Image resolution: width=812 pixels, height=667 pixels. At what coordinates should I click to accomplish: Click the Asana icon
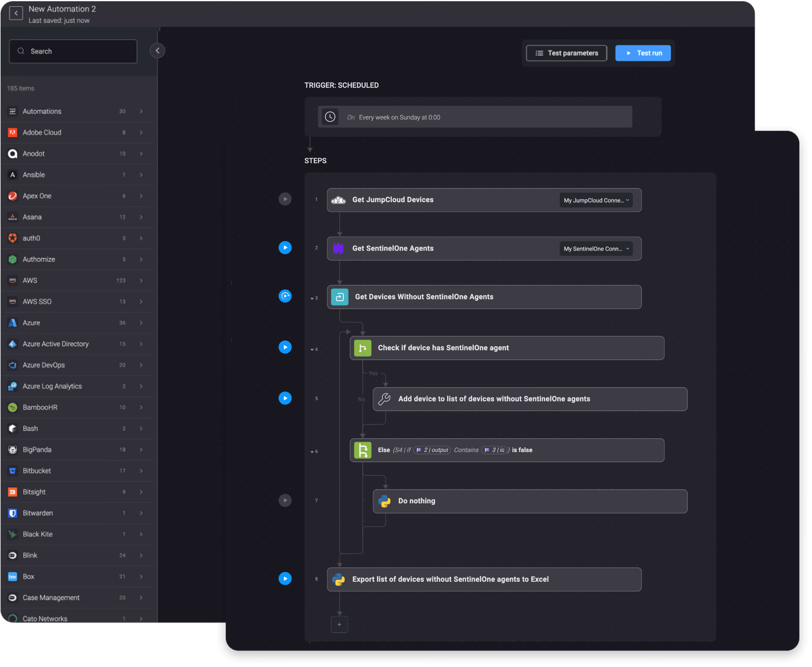tap(13, 217)
